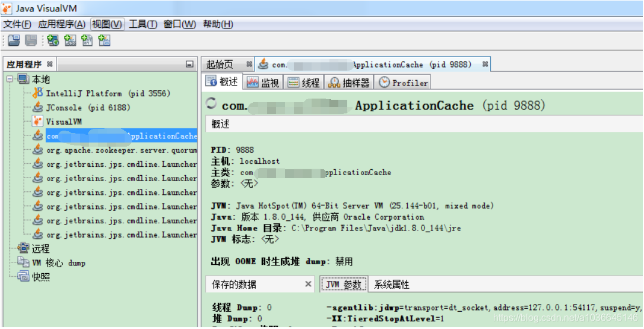The image size is (644, 329).
Task: Click the 远程 network computer icon
Action: 23,248
